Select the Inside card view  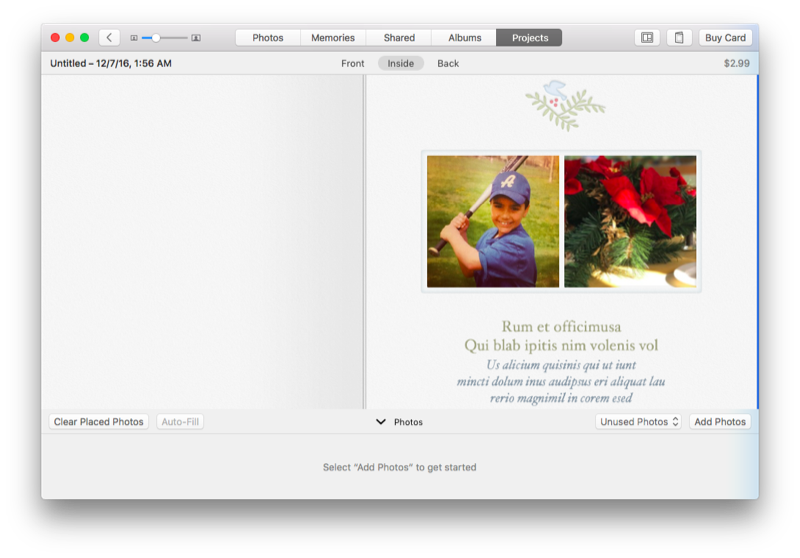(400, 63)
